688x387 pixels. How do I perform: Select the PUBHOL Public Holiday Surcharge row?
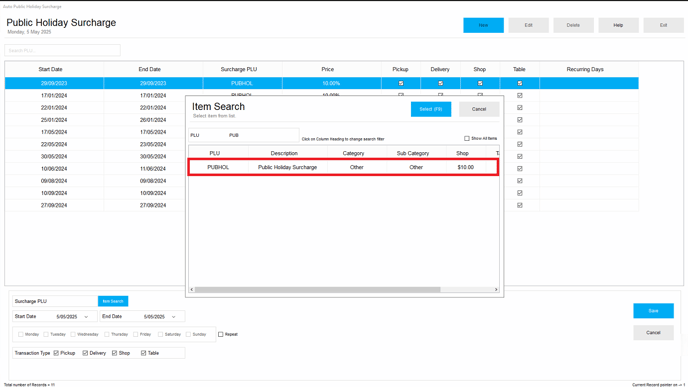pos(344,167)
